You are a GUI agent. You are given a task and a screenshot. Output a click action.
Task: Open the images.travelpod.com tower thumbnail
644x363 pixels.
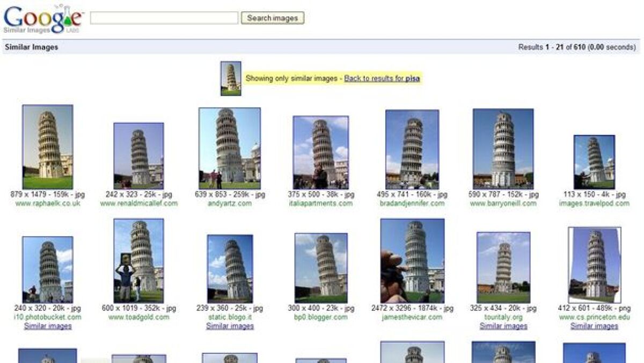[594, 162]
